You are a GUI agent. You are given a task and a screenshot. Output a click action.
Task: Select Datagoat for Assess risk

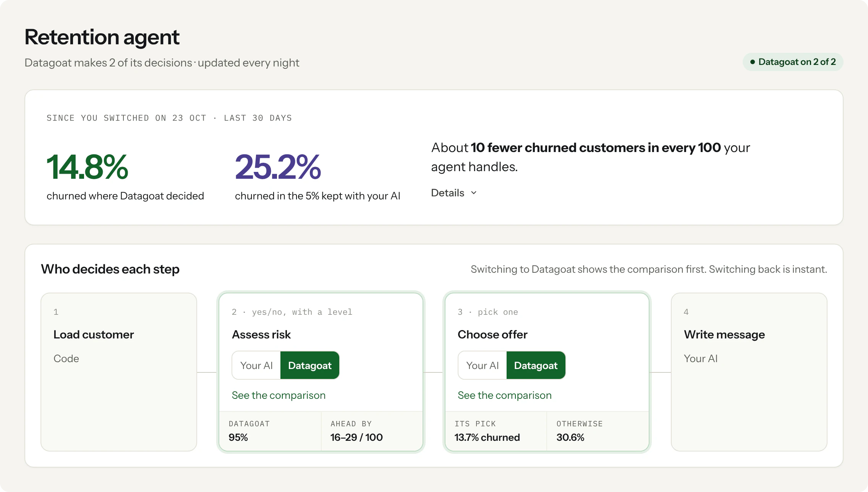point(310,366)
